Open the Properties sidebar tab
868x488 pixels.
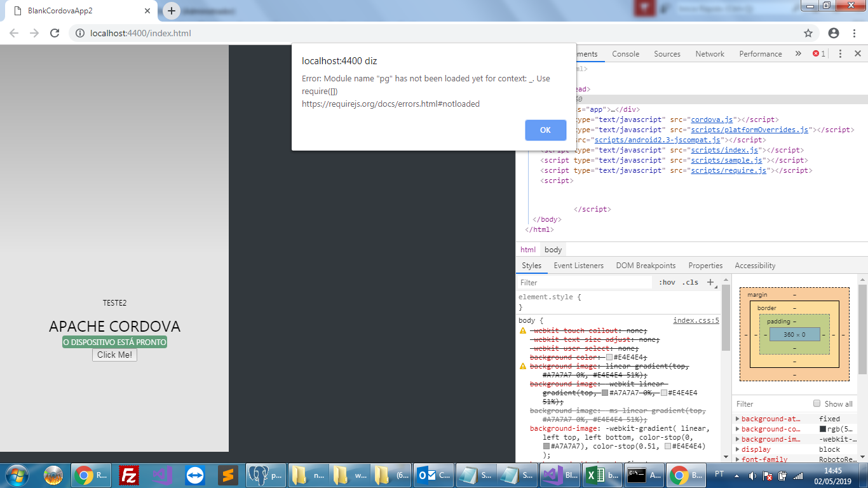click(705, 266)
